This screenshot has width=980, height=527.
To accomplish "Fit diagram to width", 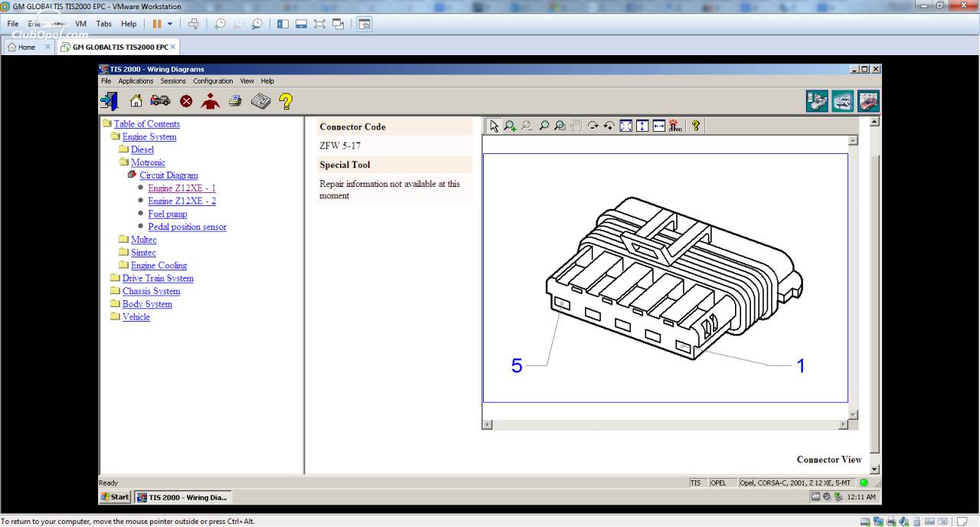I will 658,126.
